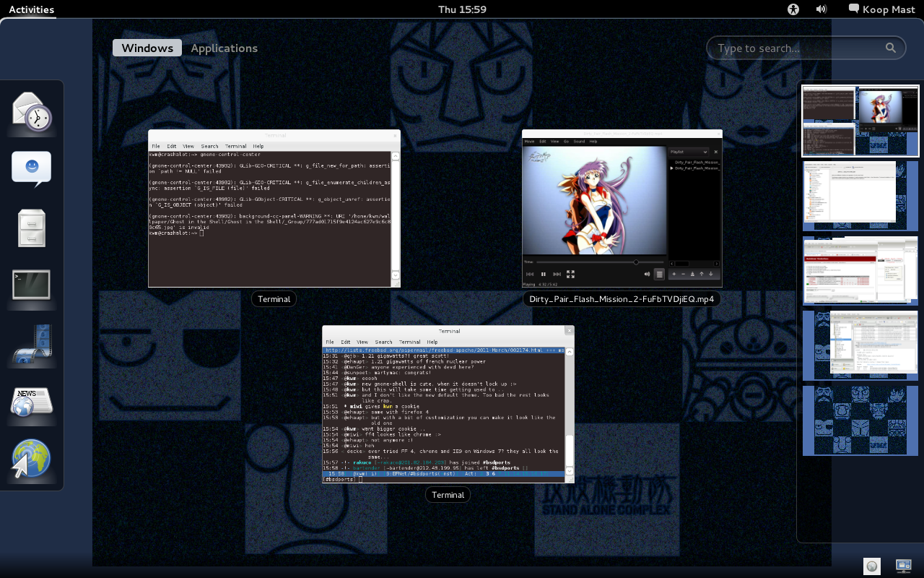924x578 pixels.
Task: Open the accessibility menu in top bar
Action: 793,9
